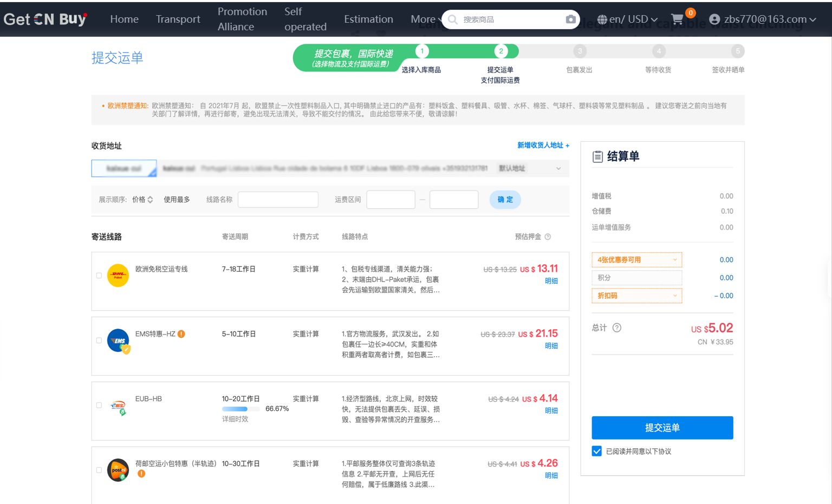Tick the EUB-HB shipping line checkbox
832x504 pixels.
[x=99, y=405]
